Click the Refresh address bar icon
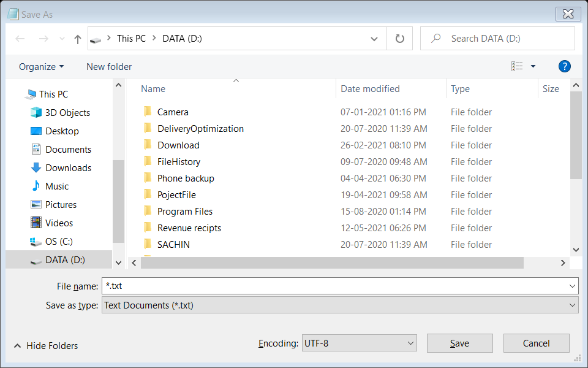Screen dimensions: 588x368 point(400,39)
